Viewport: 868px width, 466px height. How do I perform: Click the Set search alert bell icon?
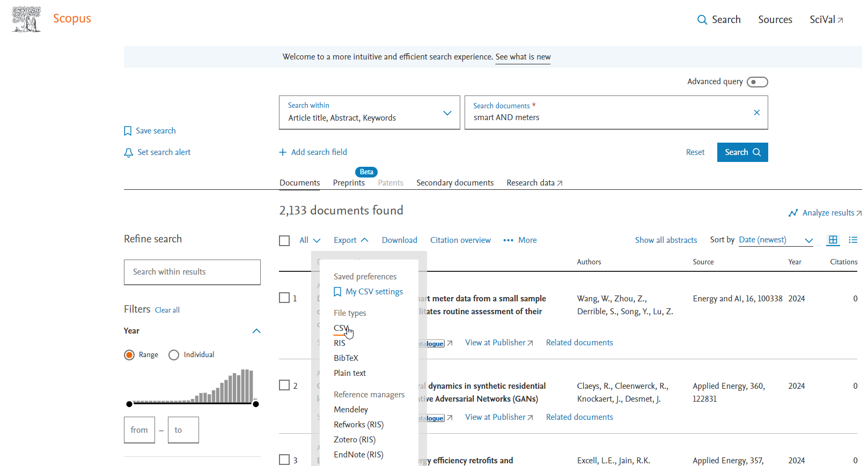[128, 153]
